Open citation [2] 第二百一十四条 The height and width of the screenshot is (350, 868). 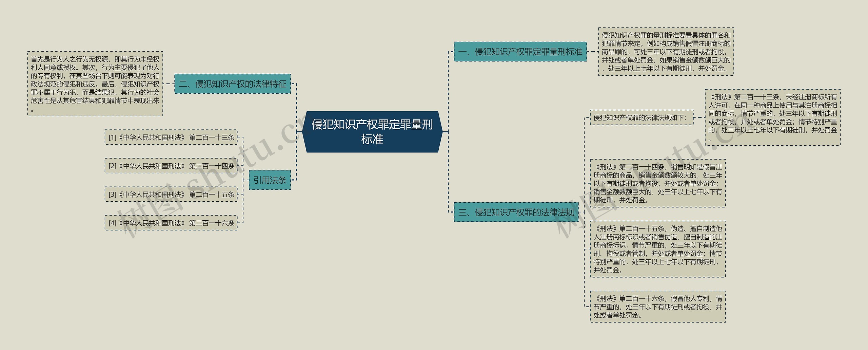coord(171,166)
